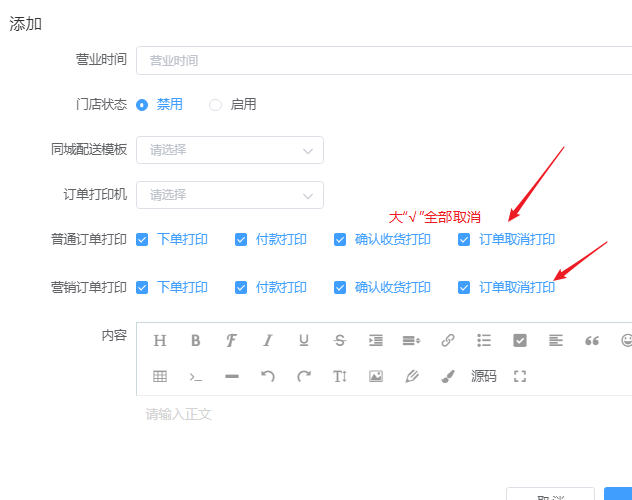Image resolution: width=632 pixels, height=500 pixels.
Task: Insert a heading with the H icon
Action: [x=160, y=341]
